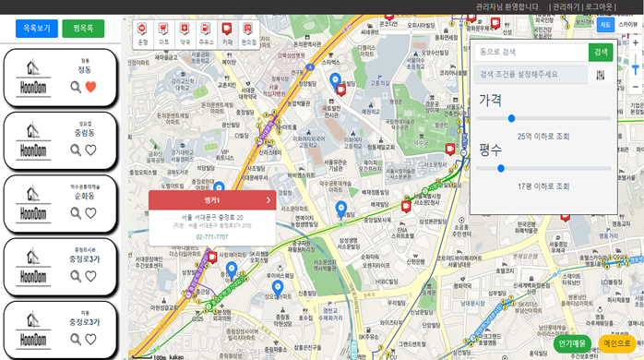Expand the 빙커1 popup arrow
The width and height of the screenshot is (644, 360).
[x=268, y=200]
